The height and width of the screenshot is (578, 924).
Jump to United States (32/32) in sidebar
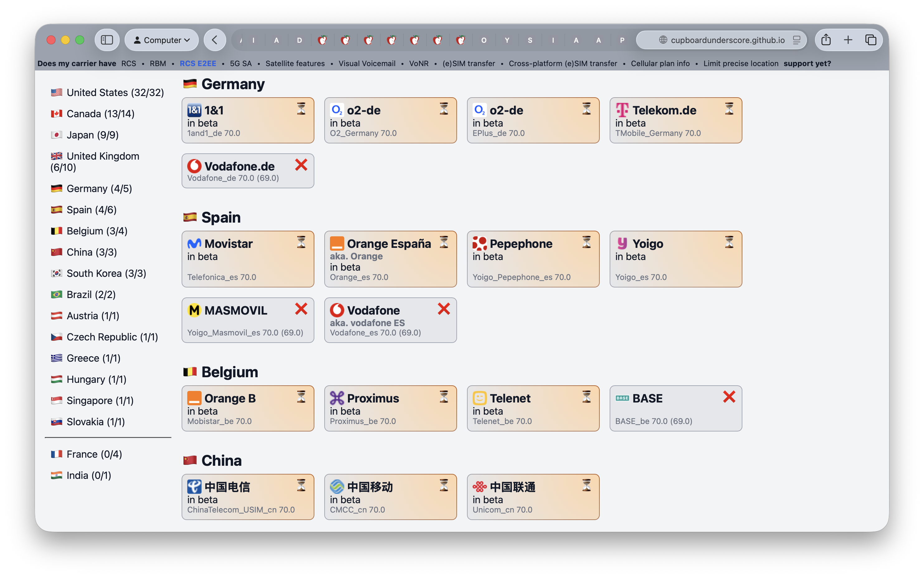point(107,93)
